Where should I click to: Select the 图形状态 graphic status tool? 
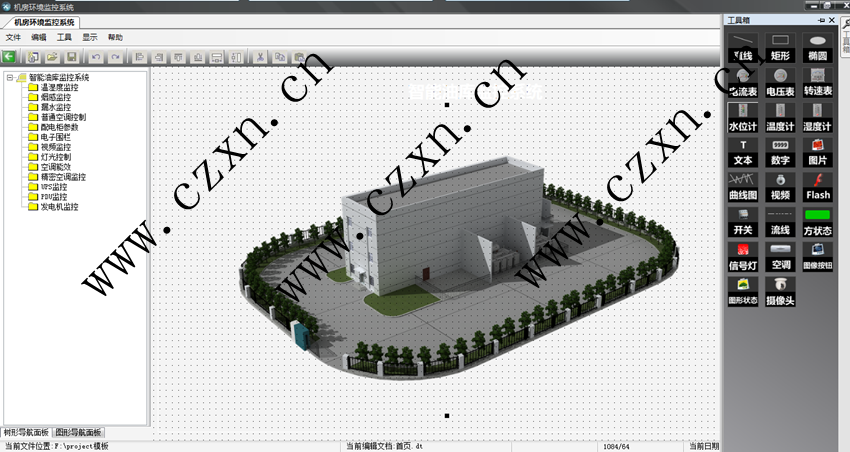tap(743, 292)
